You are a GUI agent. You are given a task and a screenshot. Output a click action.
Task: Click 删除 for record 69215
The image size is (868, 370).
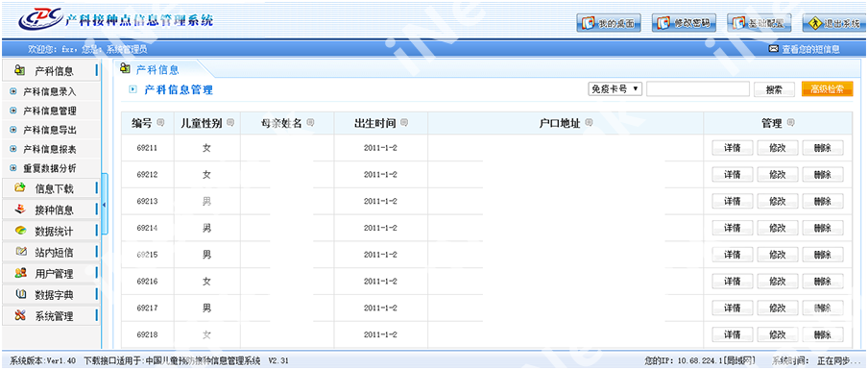pyautogui.click(x=823, y=255)
